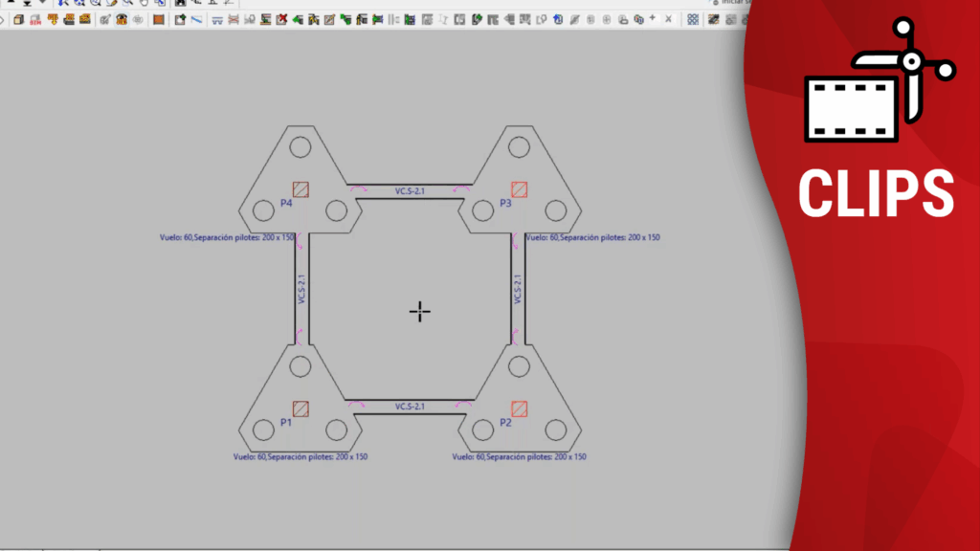Click the blue diagonal line toolbar icon
Screen dimensions: 980x551
195,19
